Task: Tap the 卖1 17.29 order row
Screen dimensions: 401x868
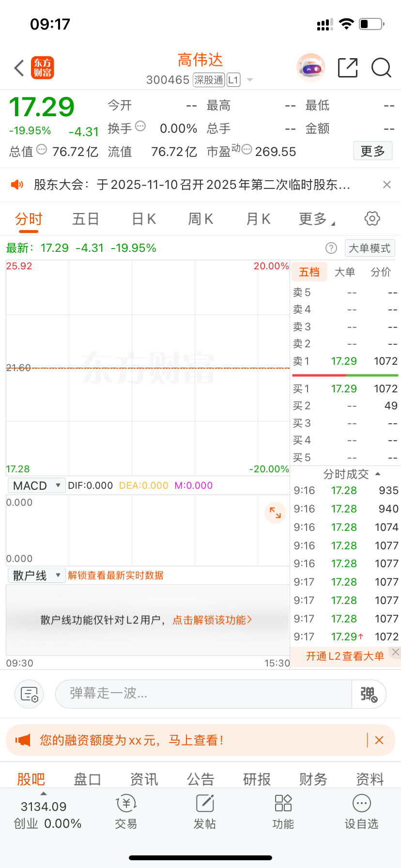Action: [x=345, y=361]
